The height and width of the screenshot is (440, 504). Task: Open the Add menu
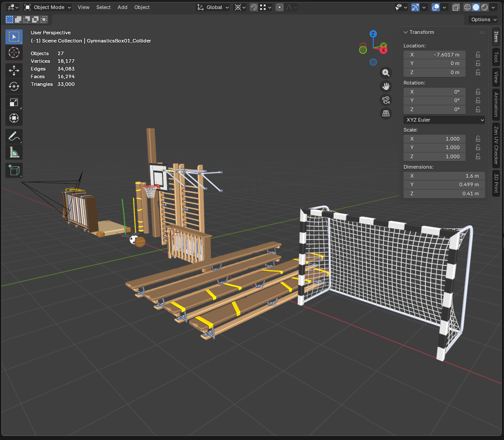122,7
